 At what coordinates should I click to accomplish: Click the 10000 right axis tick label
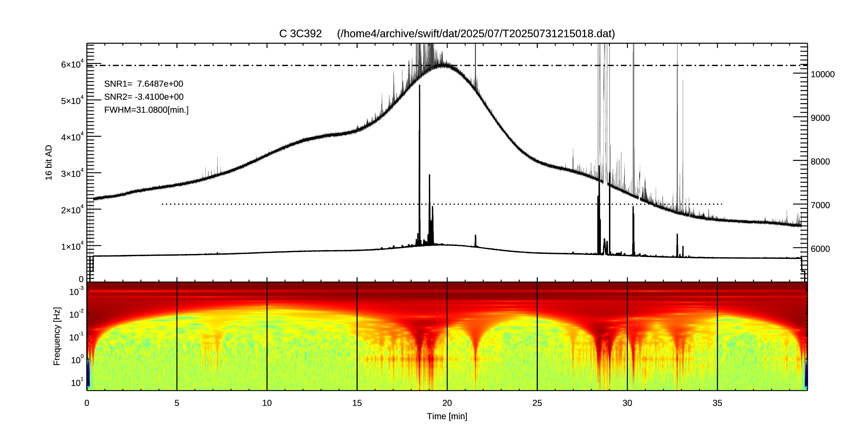click(822, 74)
